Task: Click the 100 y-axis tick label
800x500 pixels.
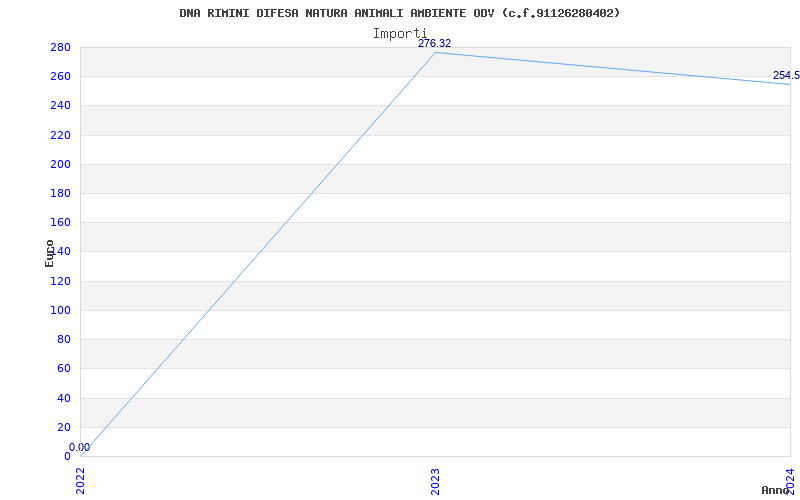Action: 60,310
